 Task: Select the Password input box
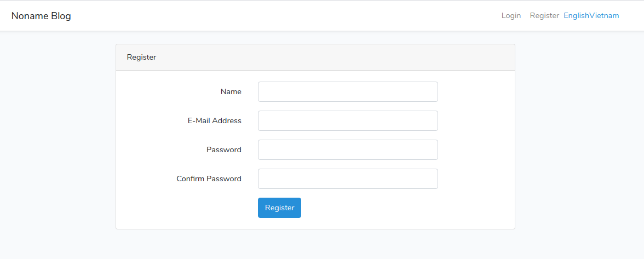pyautogui.click(x=348, y=150)
